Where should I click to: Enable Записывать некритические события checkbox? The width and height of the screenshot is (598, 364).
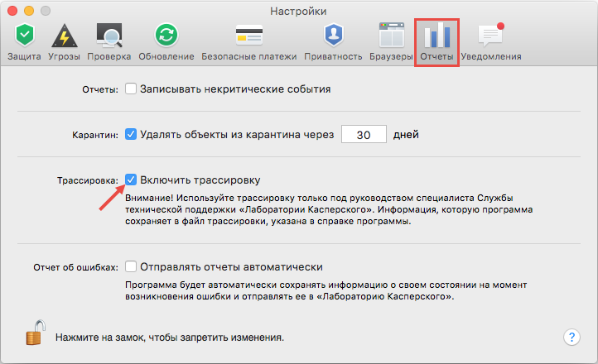click(x=131, y=89)
